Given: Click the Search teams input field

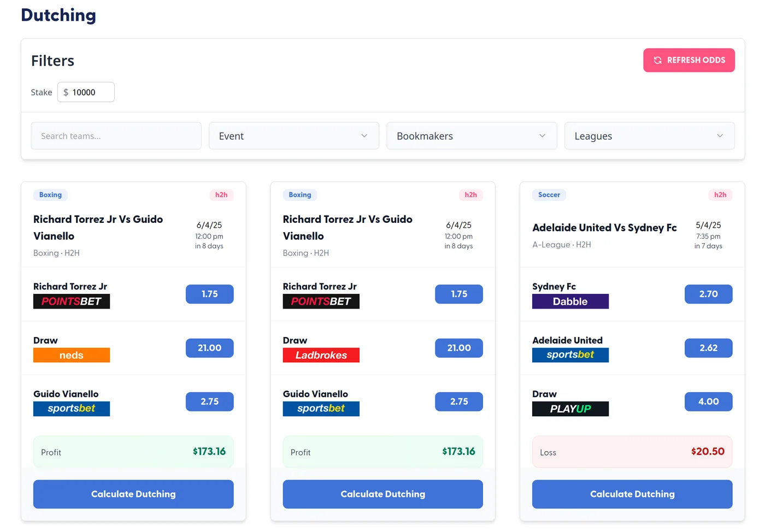Looking at the screenshot, I should click(x=116, y=135).
